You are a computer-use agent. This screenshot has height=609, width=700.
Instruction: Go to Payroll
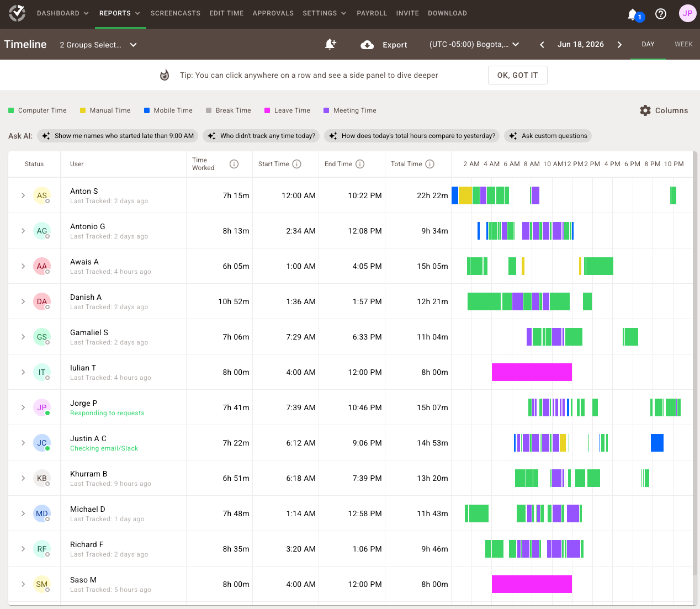(x=372, y=13)
